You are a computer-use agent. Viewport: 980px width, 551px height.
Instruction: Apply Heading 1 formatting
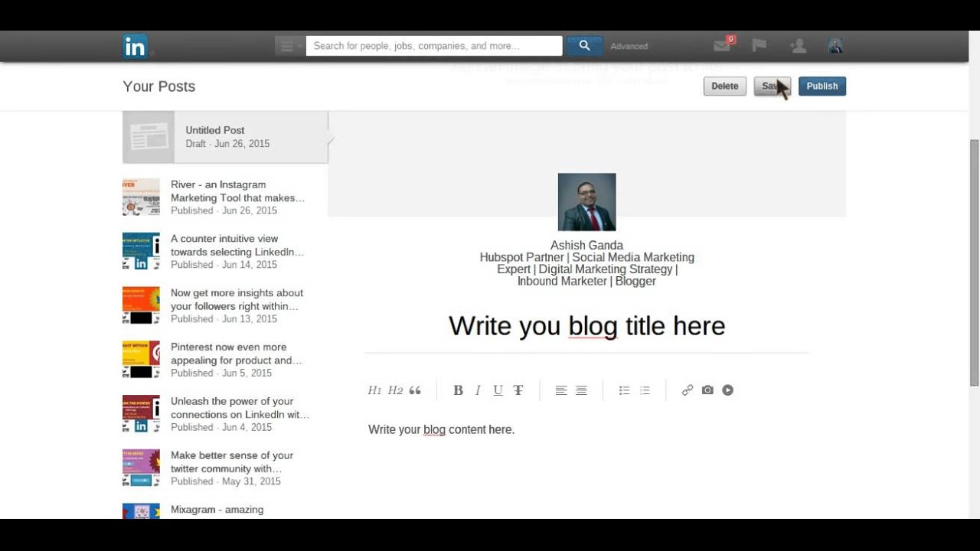click(x=374, y=390)
